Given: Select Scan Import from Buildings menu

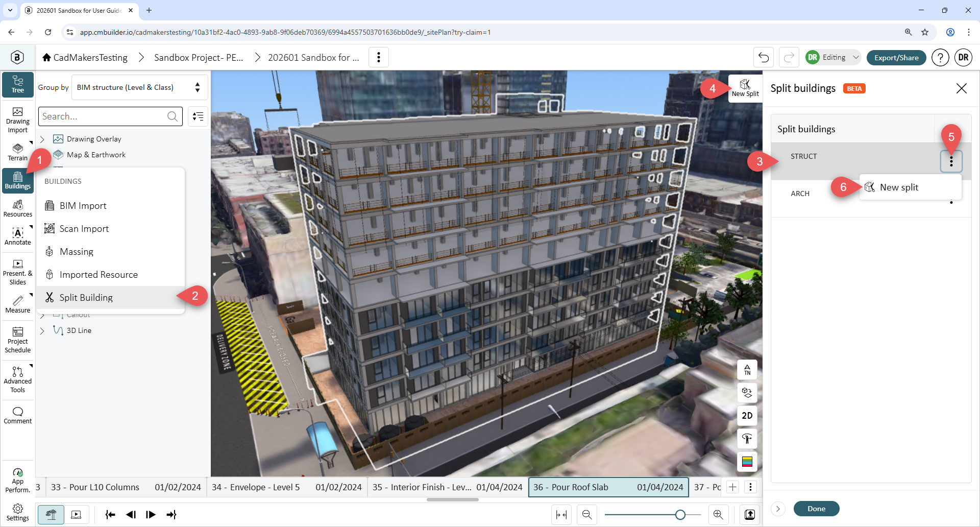Looking at the screenshot, I should (x=111, y=228).
